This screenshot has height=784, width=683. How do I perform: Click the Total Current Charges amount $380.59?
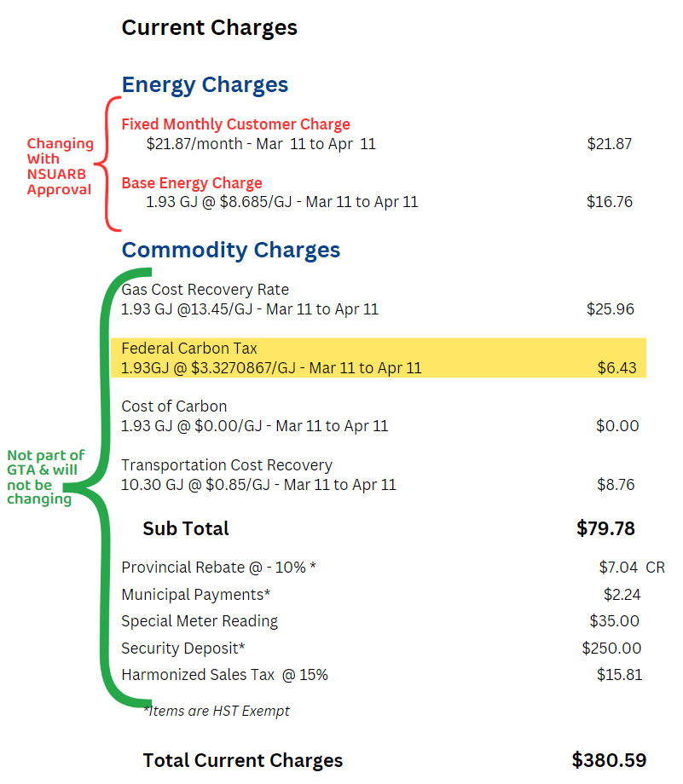pos(609,760)
